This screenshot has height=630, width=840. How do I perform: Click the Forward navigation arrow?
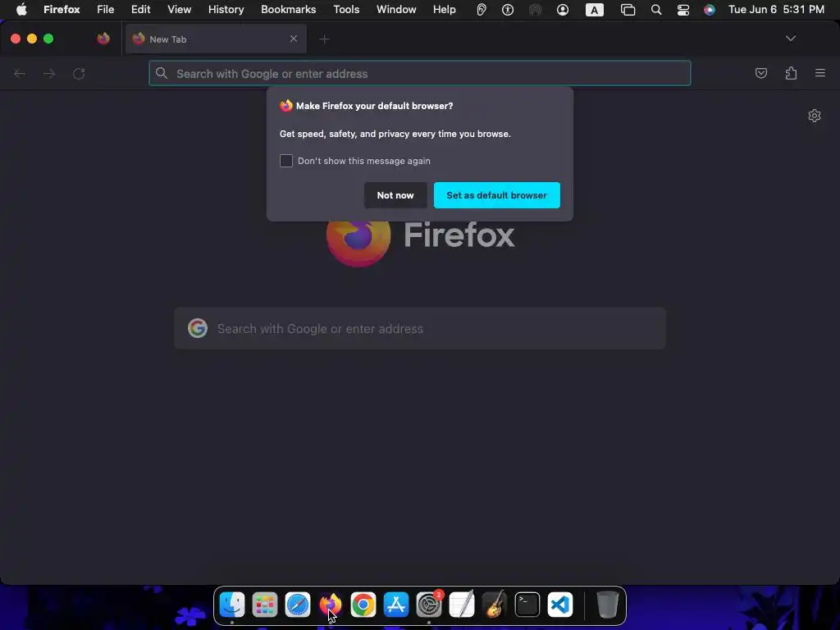pyautogui.click(x=49, y=73)
